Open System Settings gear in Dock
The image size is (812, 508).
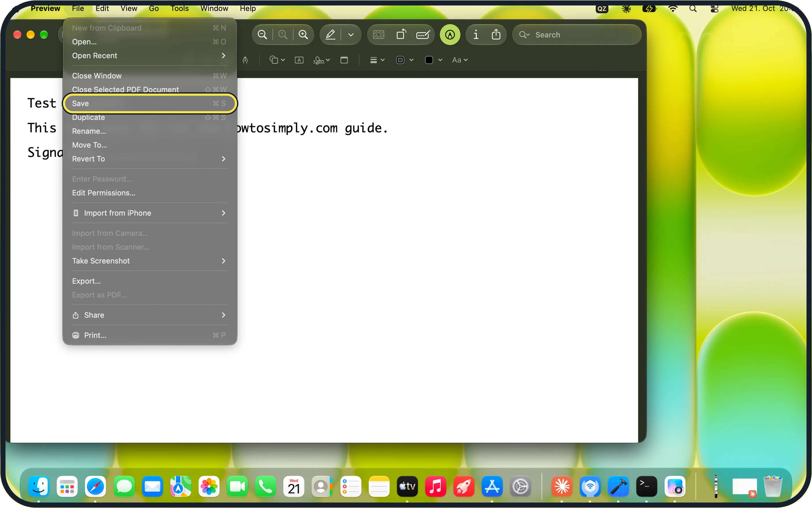[520, 486]
